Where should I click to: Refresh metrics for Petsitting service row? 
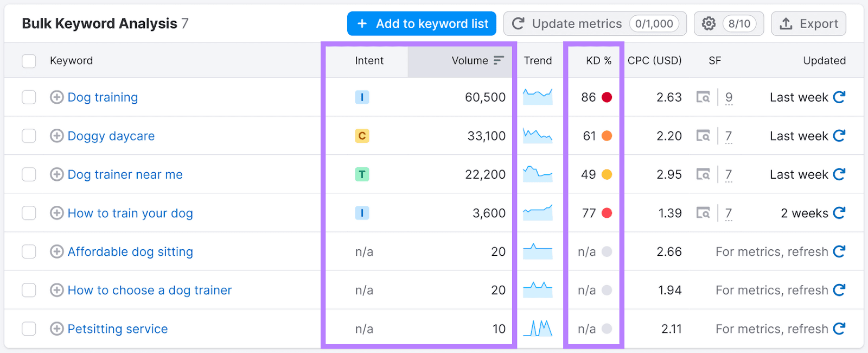[x=839, y=329]
